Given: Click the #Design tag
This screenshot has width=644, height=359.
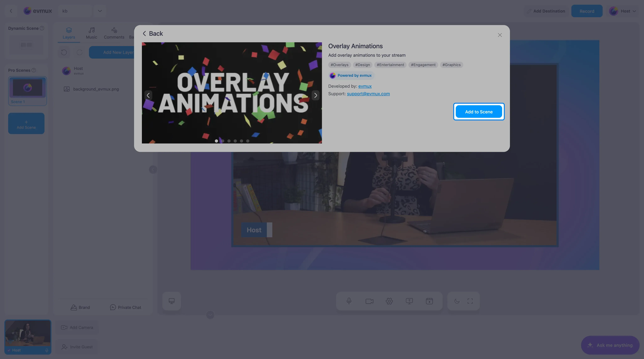Looking at the screenshot, I should [x=363, y=65].
